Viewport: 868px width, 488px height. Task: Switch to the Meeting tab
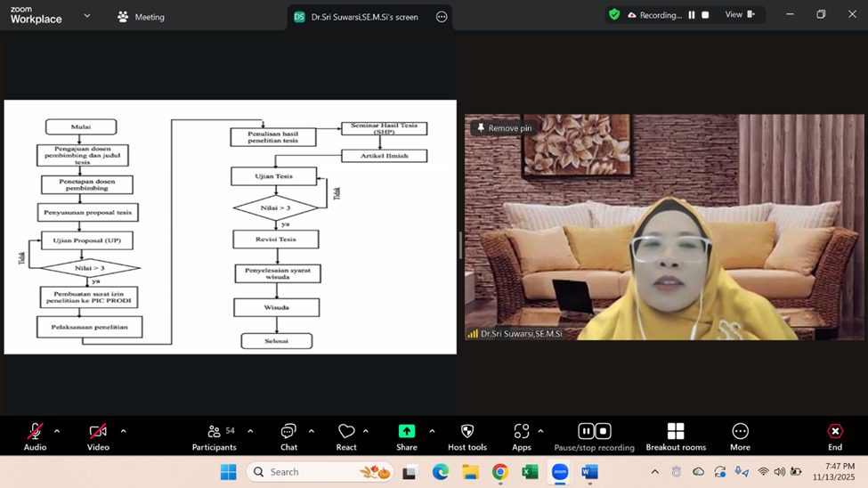[141, 17]
